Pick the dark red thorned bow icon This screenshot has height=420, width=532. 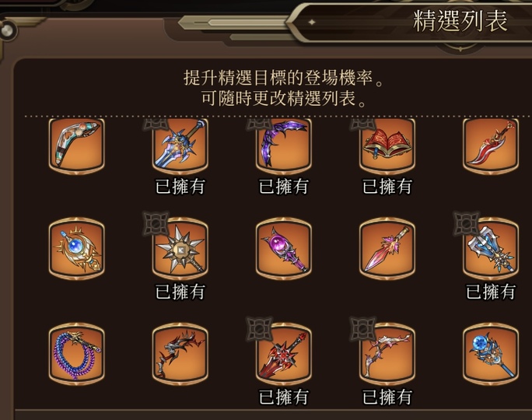tap(180, 354)
